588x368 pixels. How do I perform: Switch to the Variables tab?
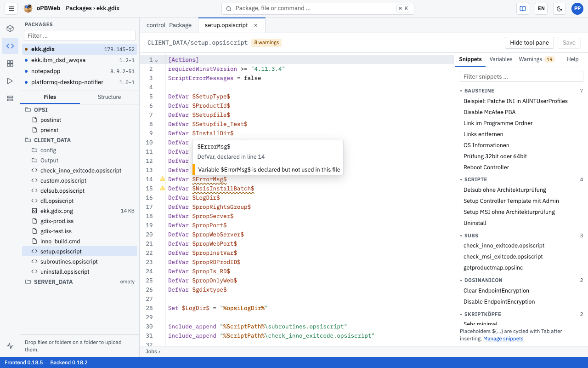[501, 59]
